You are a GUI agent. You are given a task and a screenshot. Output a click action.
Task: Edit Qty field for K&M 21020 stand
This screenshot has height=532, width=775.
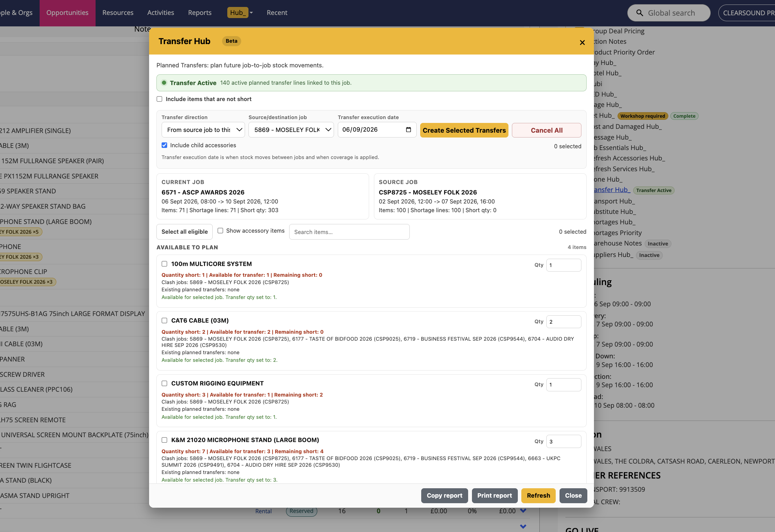(564, 441)
